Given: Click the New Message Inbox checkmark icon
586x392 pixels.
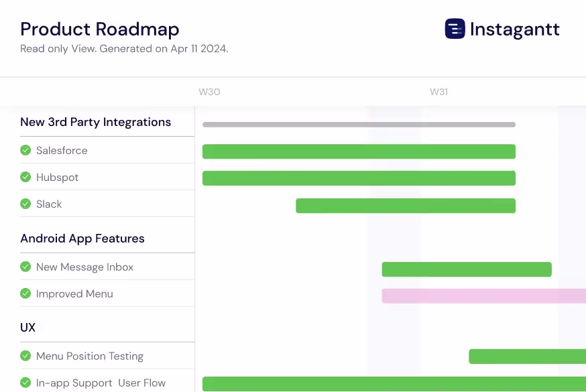Looking at the screenshot, I should coord(25,267).
